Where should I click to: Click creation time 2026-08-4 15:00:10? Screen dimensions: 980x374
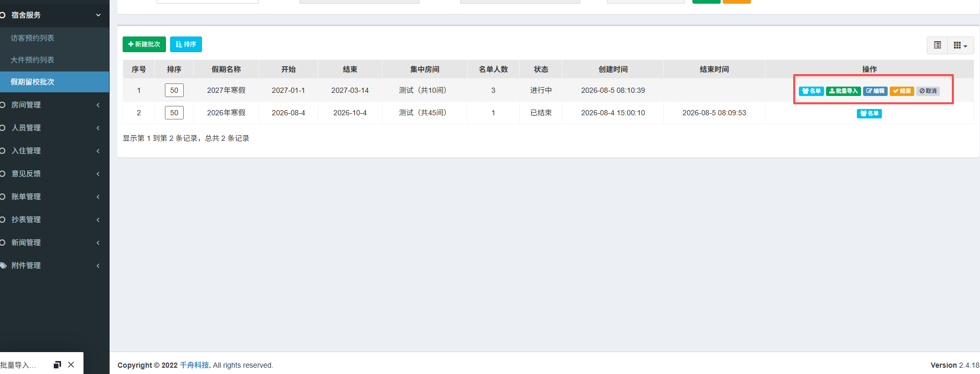613,113
